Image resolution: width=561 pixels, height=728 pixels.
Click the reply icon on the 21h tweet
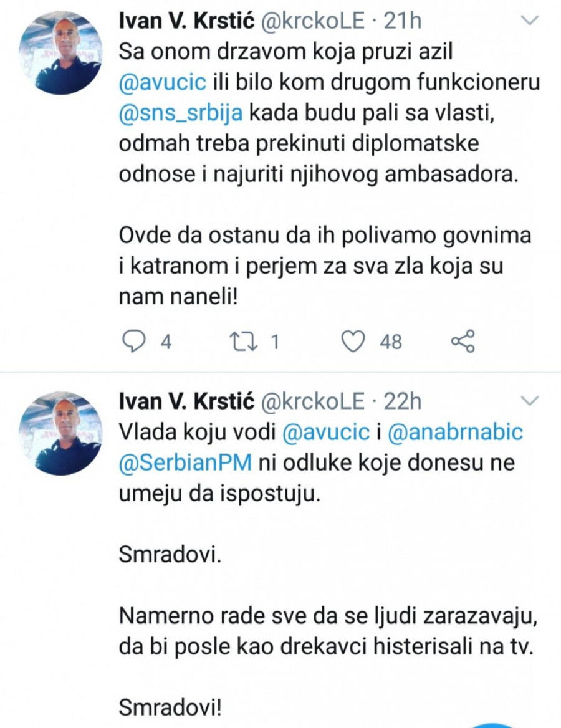(133, 341)
